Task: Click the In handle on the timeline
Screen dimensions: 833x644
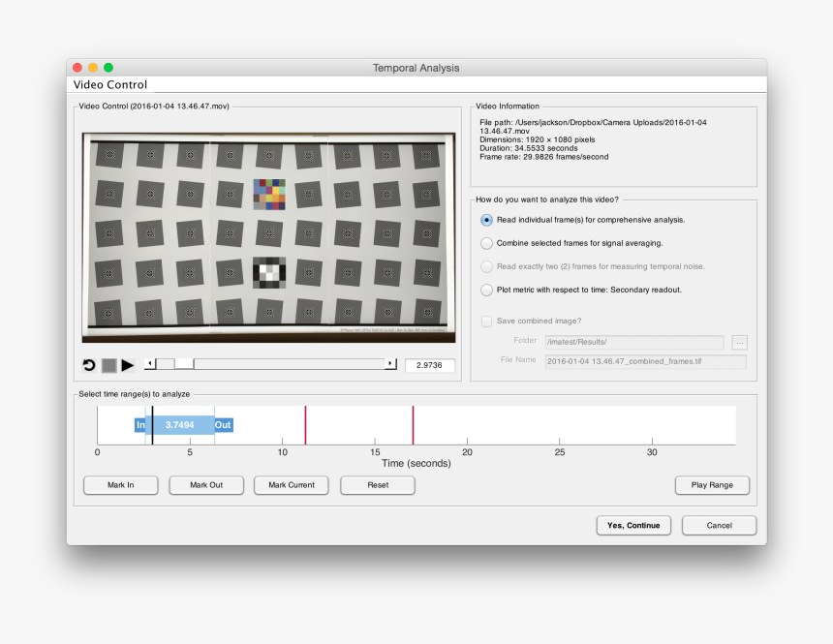Action: [x=140, y=425]
